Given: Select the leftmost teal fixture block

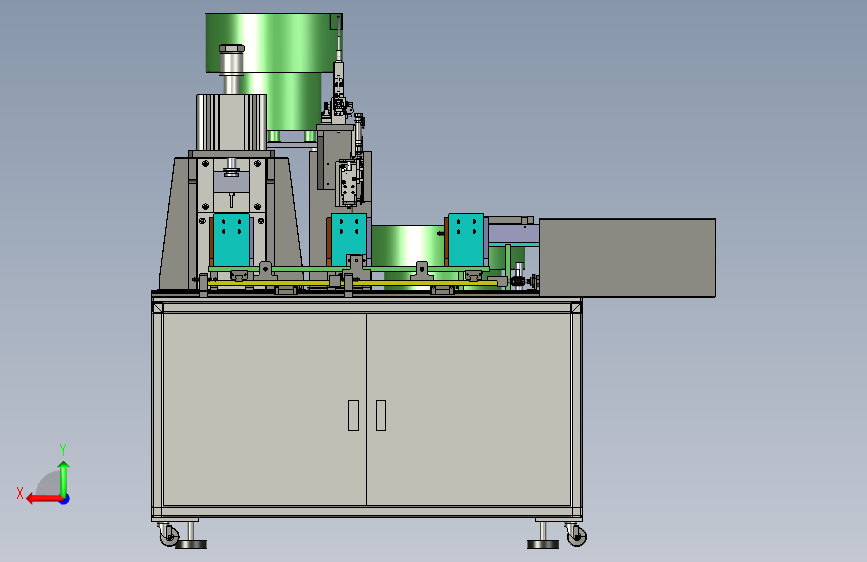Looking at the screenshot, I should click(x=231, y=240).
